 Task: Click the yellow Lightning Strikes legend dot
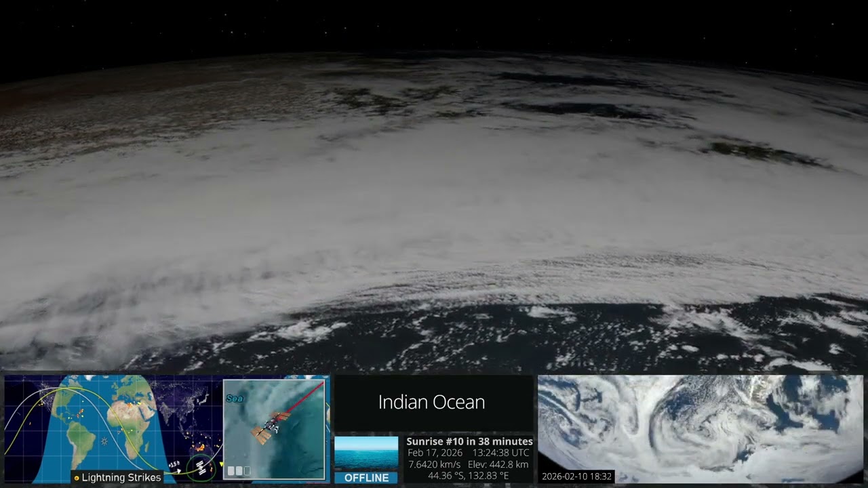(77, 478)
